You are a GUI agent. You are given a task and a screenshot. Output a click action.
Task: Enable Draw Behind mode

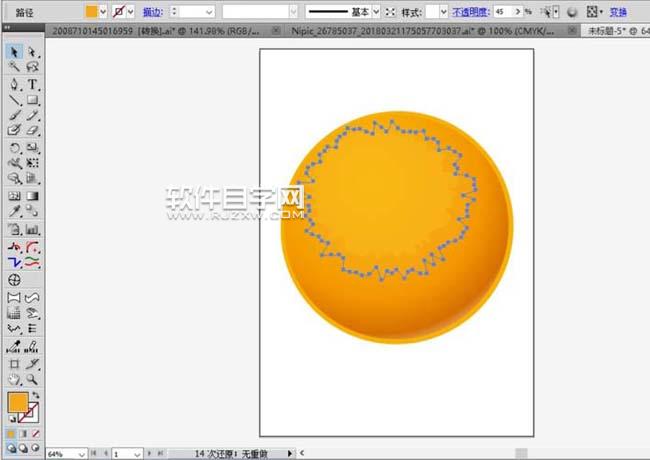tap(24, 448)
